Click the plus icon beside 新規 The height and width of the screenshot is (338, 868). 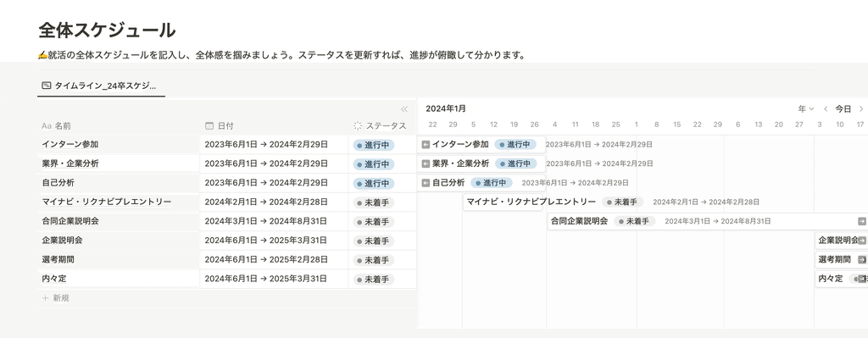[46, 298]
